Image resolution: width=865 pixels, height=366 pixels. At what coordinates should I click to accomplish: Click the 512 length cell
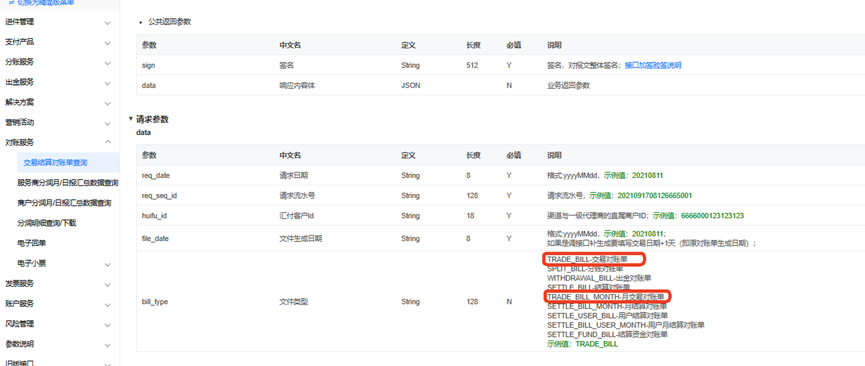(472, 65)
